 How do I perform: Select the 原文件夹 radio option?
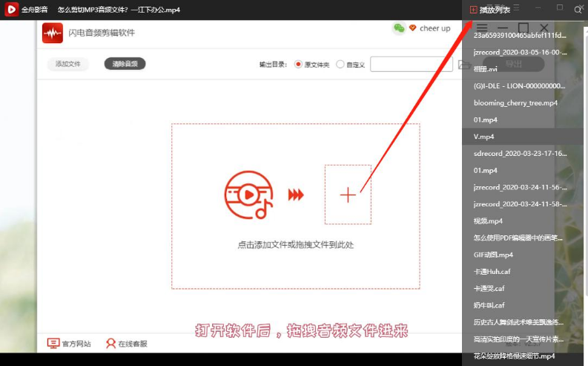(298, 64)
